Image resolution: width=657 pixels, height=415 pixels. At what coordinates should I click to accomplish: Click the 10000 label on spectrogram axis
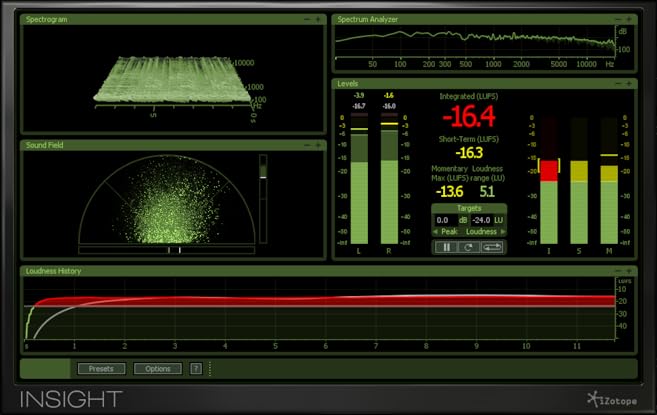click(244, 63)
